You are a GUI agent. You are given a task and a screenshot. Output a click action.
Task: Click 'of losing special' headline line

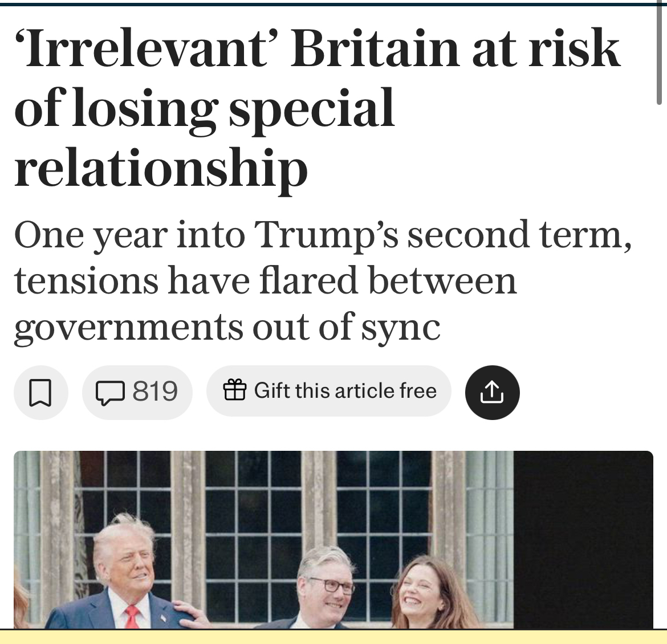pos(204,108)
